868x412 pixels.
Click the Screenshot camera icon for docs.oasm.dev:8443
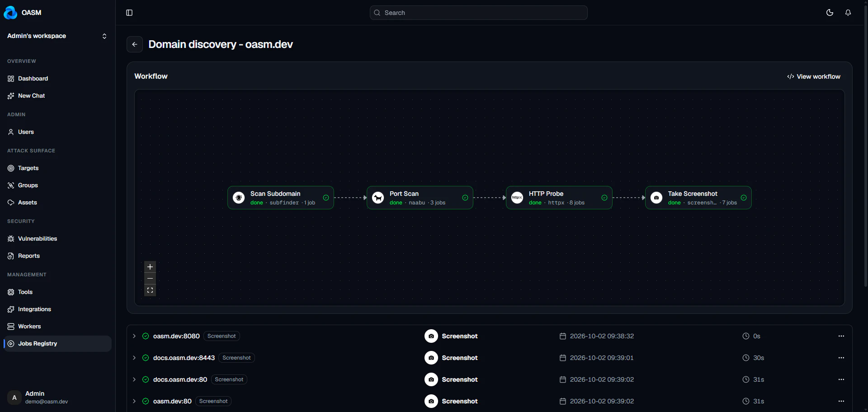click(431, 358)
